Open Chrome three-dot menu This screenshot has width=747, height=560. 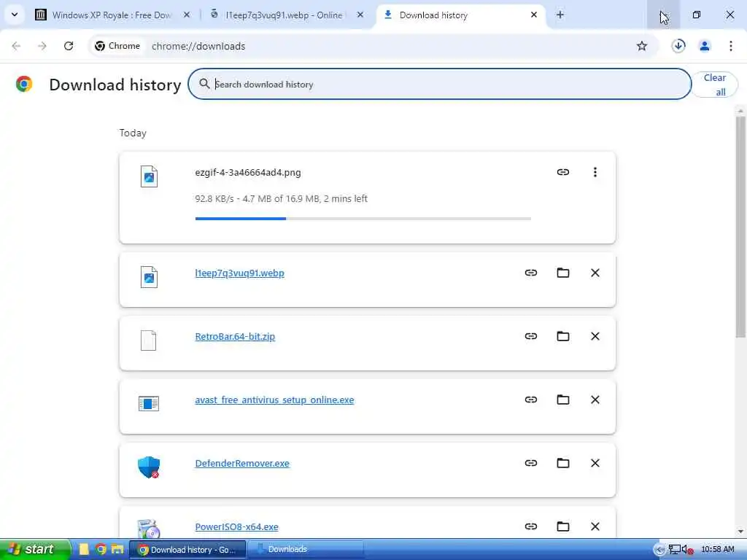(x=731, y=46)
